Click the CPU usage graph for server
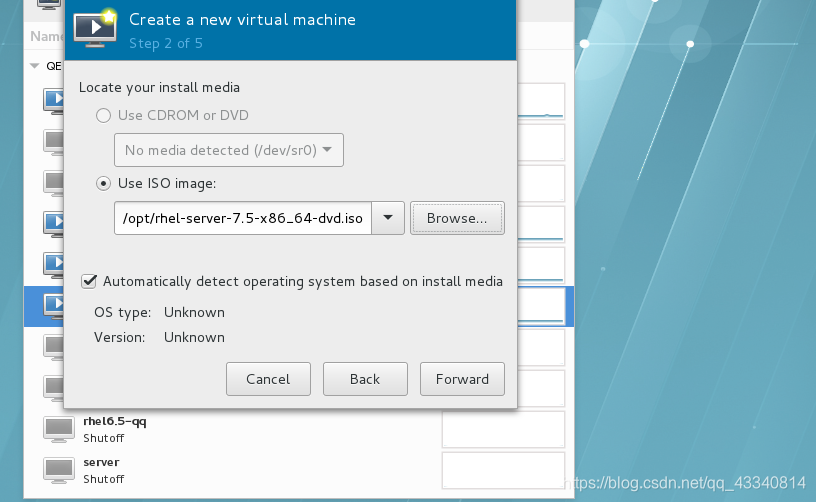The height and width of the screenshot is (502, 816). pyautogui.click(x=503, y=470)
